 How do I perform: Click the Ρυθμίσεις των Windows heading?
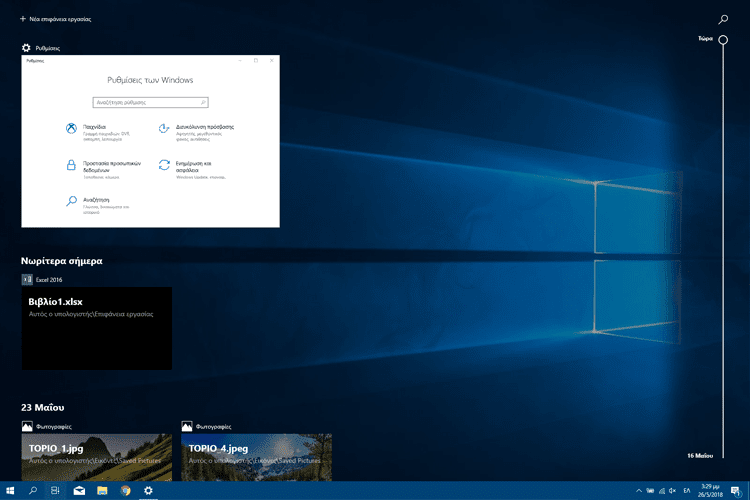click(x=150, y=80)
